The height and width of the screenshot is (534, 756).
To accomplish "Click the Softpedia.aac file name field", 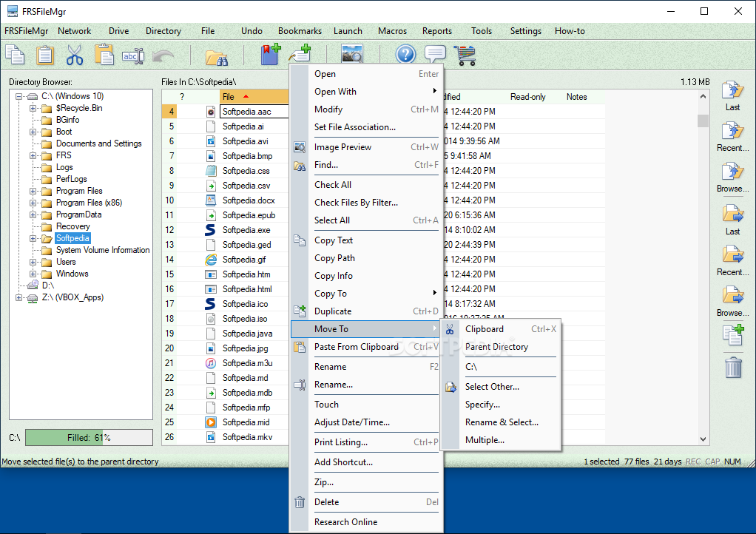I will click(x=254, y=112).
